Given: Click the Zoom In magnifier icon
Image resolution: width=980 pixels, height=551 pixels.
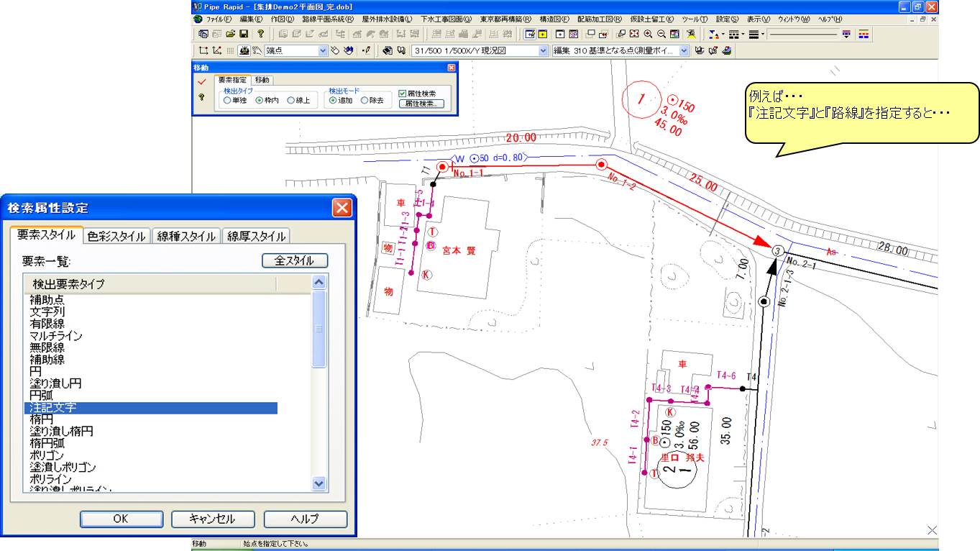Looking at the screenshot, I should [648, 34].
